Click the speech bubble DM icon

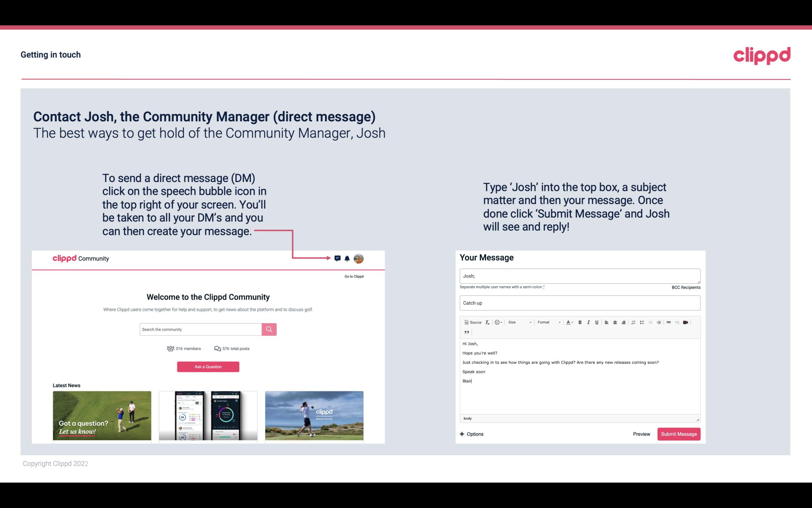coord(338,259)
